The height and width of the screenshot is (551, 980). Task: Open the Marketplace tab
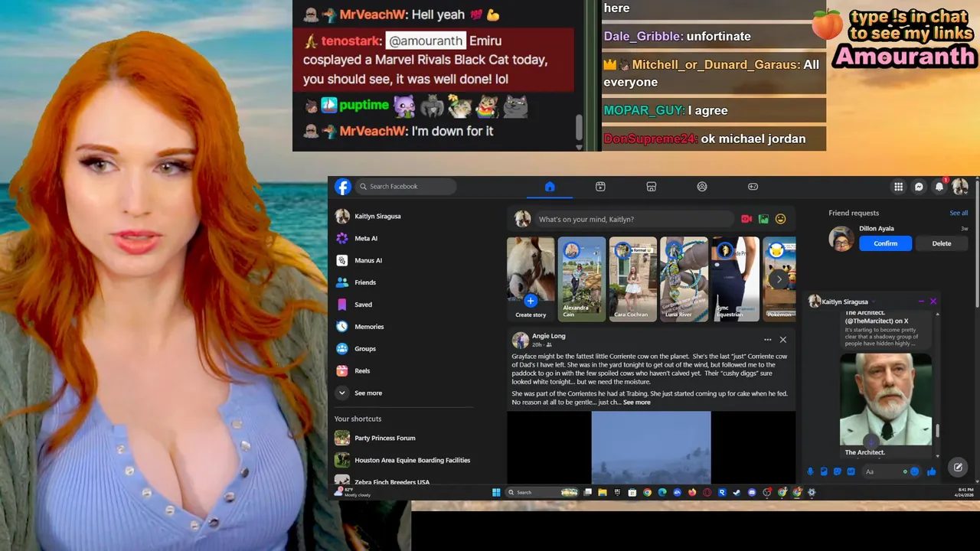click(652, 187)
